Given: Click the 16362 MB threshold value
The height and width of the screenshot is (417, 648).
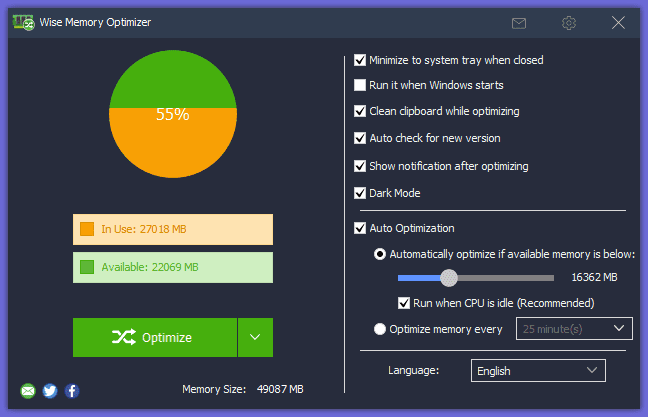Looking at the screenshot, I should click(x=594, y=277).
